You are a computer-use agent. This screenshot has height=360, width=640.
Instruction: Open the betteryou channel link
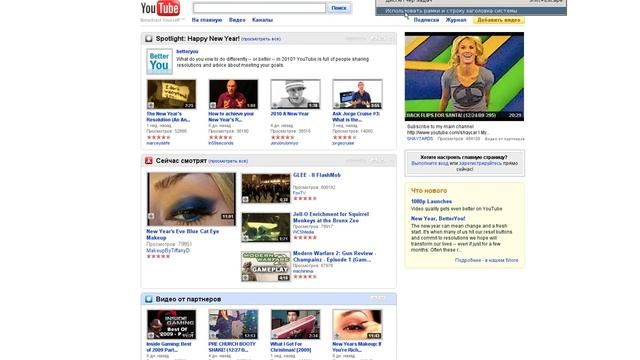click(x=187, y=51)
